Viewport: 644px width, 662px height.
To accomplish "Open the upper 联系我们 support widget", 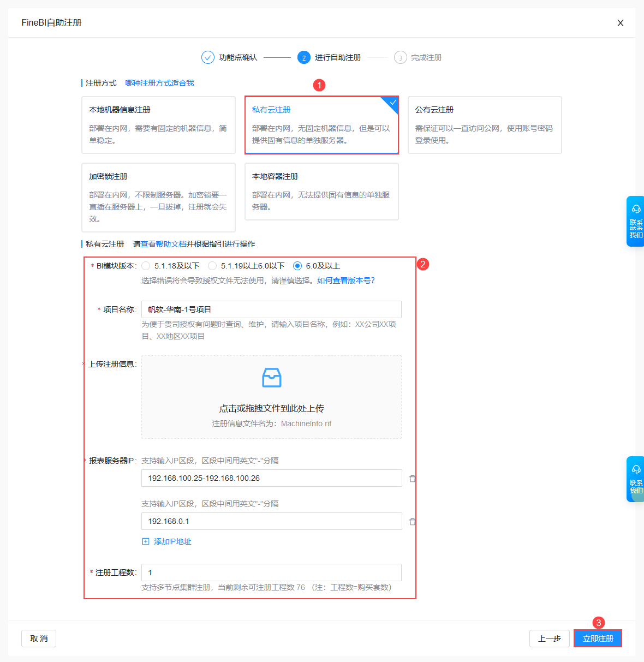I will pyautogui.click(x=636, y=221).
